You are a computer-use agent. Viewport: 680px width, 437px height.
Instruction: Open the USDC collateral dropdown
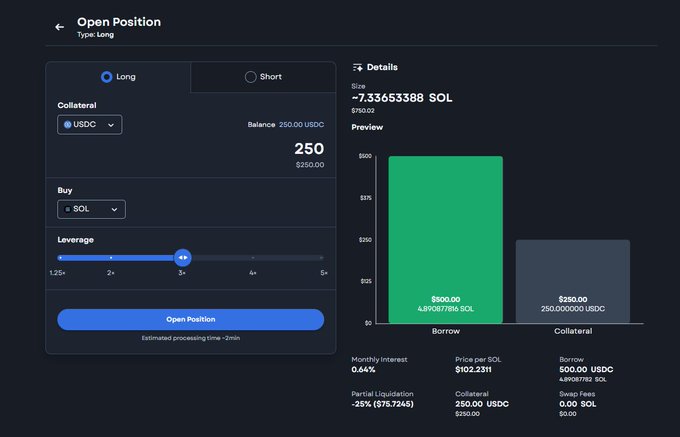(x=89, y=125)
